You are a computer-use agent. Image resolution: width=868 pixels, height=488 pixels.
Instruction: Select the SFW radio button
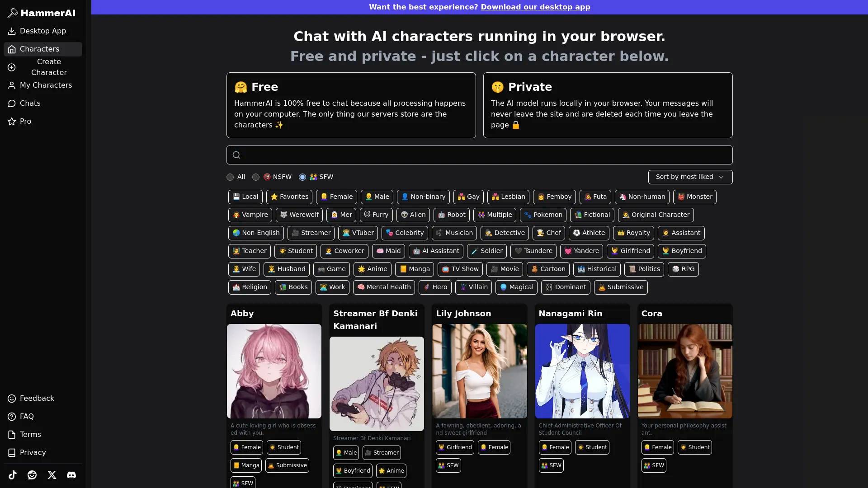coord(302,177)
